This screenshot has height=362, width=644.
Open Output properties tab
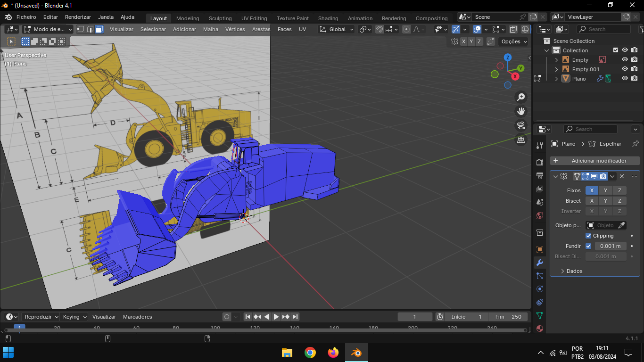pos(540,176)
